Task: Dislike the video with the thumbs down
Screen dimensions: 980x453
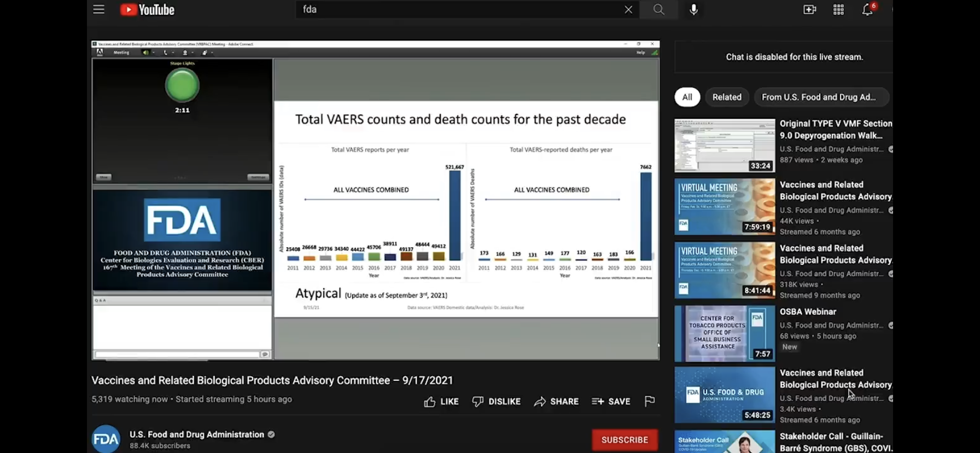Action: [x=496, y=402]
